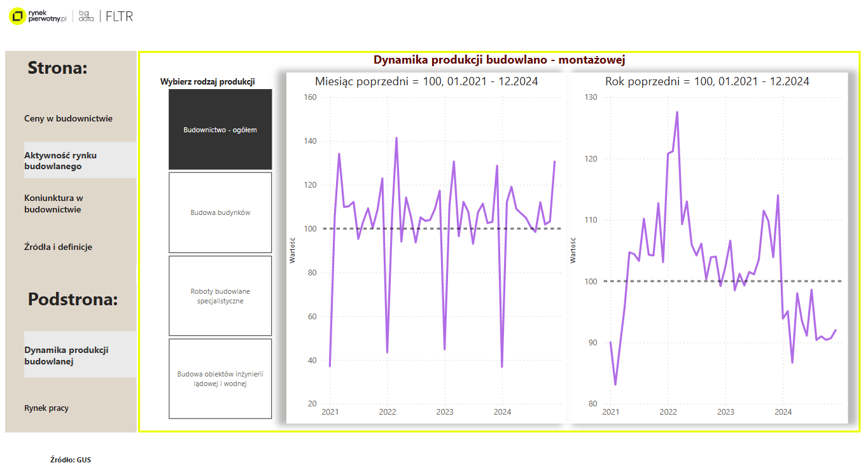Go to Aktywność rynku budowlanego page
Image resolution: width=868 pixels, height=470 pixels.
coord(60,160)
